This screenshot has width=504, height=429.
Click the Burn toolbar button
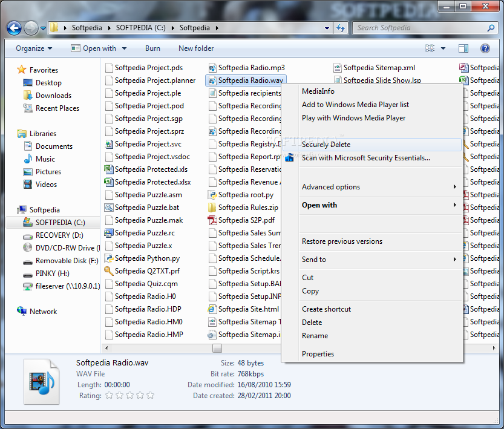pos(152,48)
